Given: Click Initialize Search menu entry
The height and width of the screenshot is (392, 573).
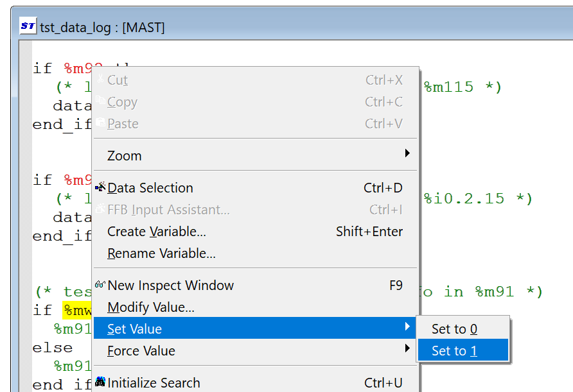Looking at the screenshot, I should (154, 383).
